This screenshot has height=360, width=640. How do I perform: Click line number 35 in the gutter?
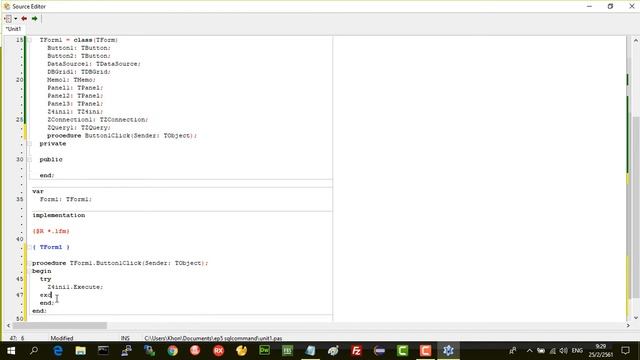click(20, 199)
